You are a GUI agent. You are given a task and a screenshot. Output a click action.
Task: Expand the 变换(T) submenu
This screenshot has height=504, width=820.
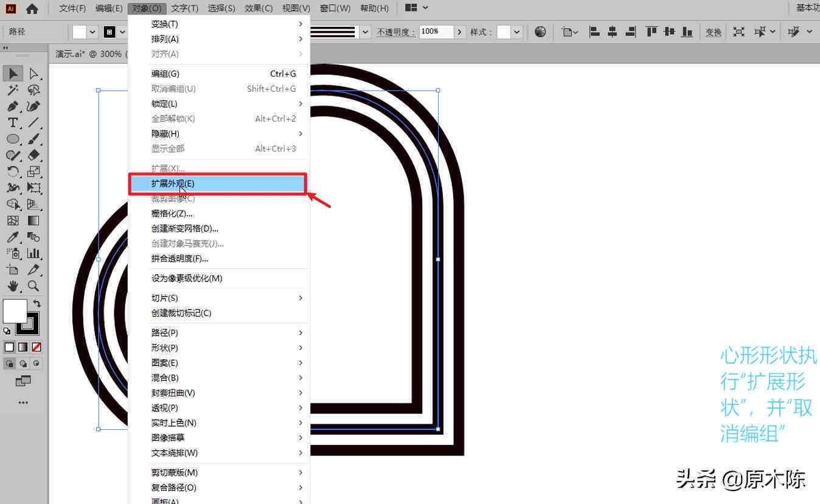pyautogui.click(x=219, y=24)
